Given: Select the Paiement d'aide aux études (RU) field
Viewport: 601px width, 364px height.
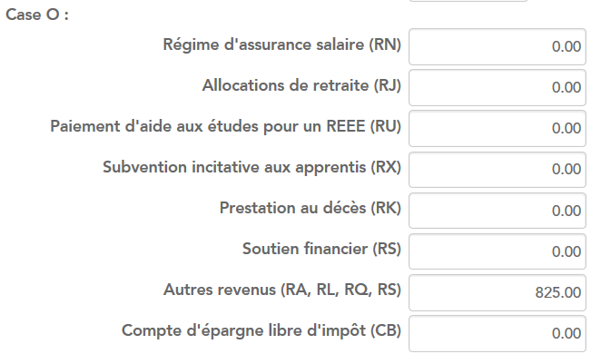Looking at the screenshot, I should (497, 128).
